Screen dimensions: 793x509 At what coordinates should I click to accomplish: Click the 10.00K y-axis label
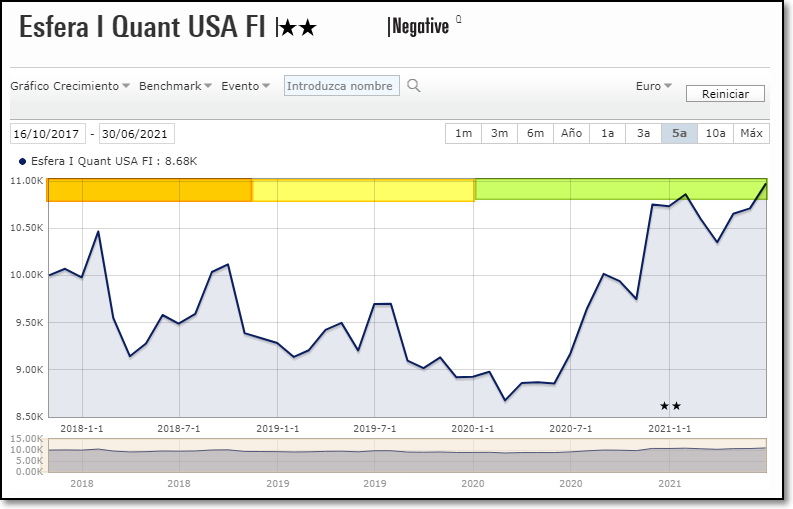[27, 275]
